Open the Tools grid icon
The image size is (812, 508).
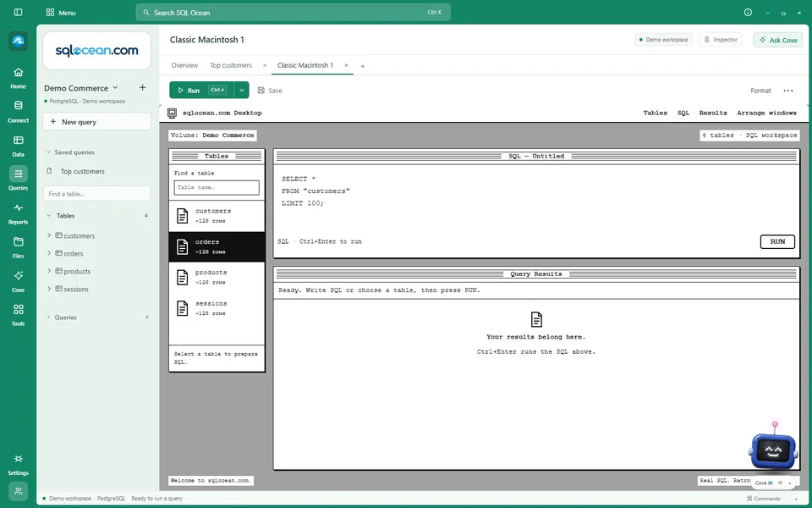[18, 315]
